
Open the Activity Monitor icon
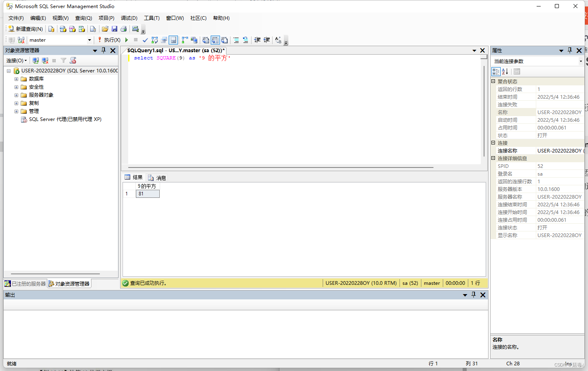point(135,29)
